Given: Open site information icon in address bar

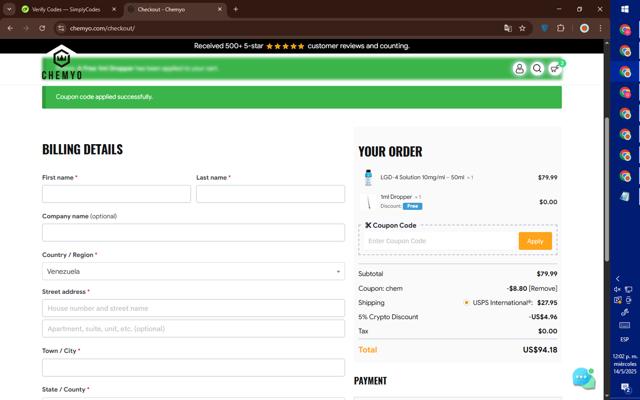Looking at the screenshot, I should pos(61,28).
